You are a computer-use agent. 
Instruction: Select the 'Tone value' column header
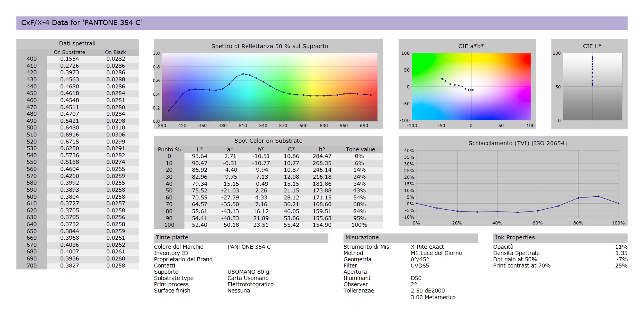coord(360,149)
